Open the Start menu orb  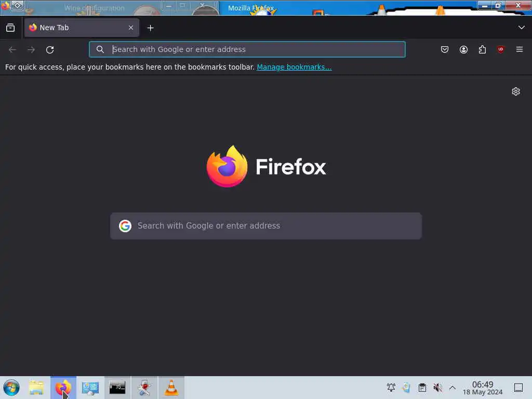click(11, 388)
